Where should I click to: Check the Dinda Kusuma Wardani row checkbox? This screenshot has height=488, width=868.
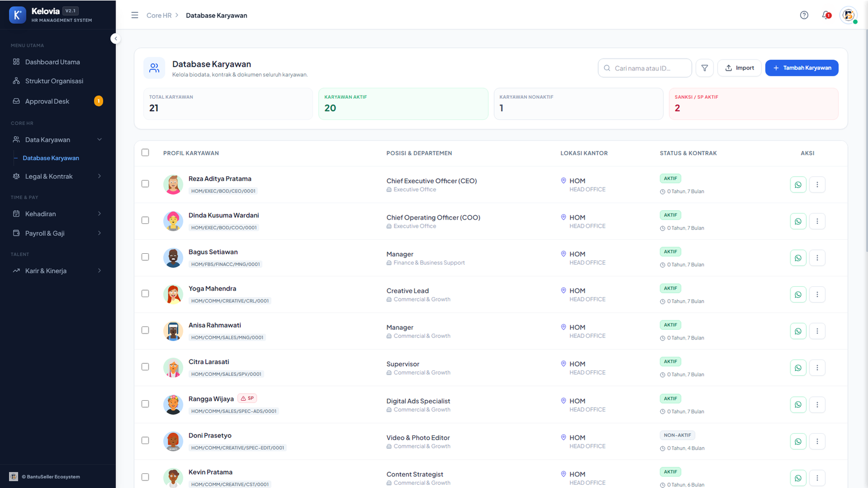click(145, 220)
